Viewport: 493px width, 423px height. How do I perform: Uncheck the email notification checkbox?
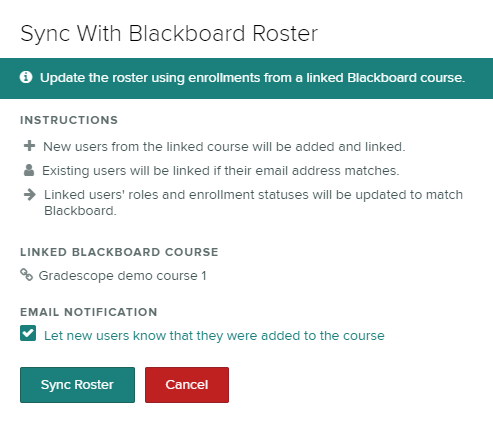(28, 333)
